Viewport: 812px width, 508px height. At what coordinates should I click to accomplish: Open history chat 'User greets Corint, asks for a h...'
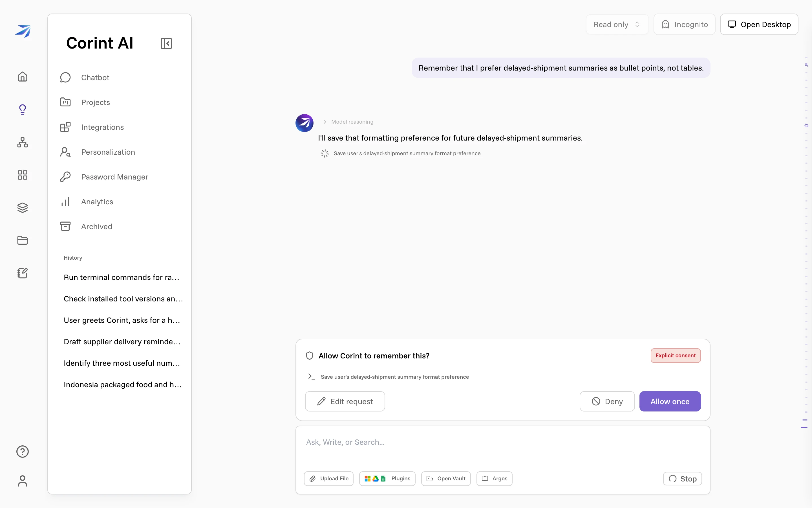tap(122, 321)
